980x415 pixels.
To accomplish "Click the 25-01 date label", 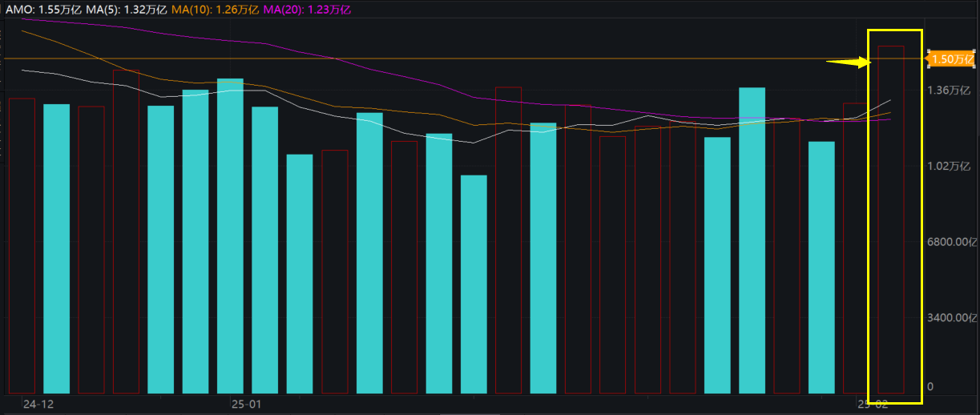I will tap(246, 404).
